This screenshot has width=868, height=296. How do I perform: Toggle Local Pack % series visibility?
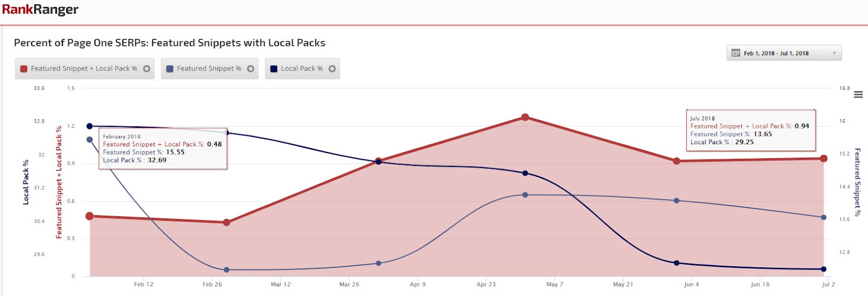coord(302,69)
